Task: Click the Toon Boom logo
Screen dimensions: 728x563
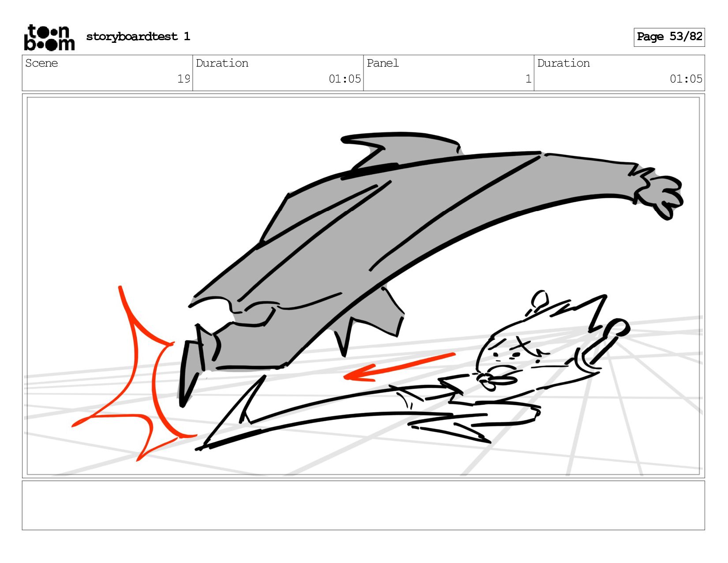Action: click(49, 37)
